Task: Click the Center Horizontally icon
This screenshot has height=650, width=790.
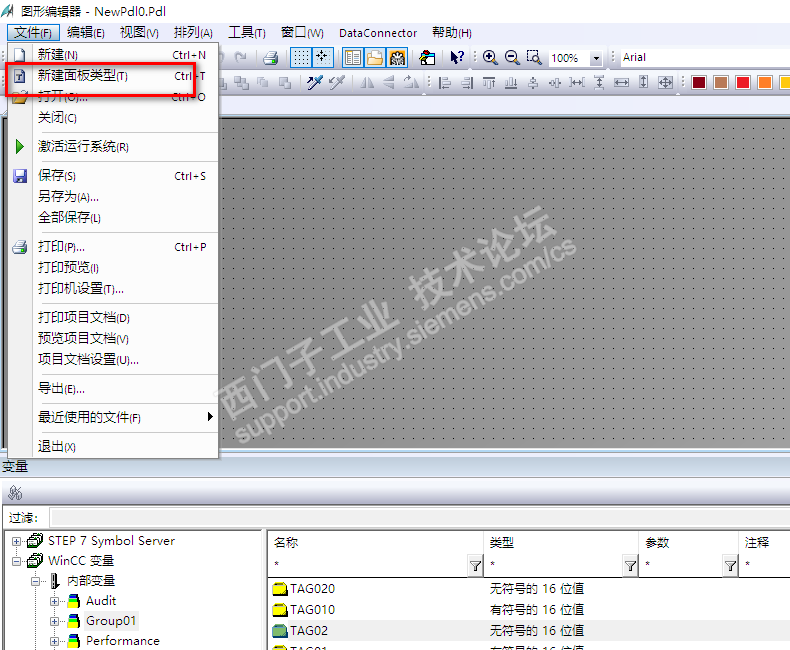Action: point(533,82)
